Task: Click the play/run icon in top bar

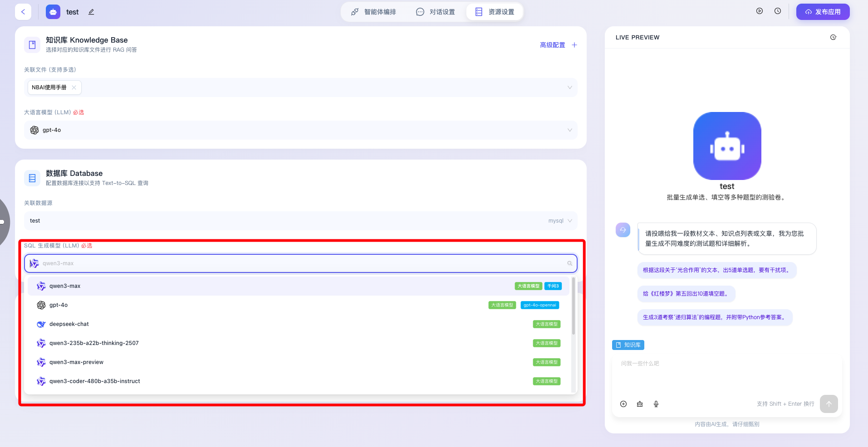Action: 760,11
